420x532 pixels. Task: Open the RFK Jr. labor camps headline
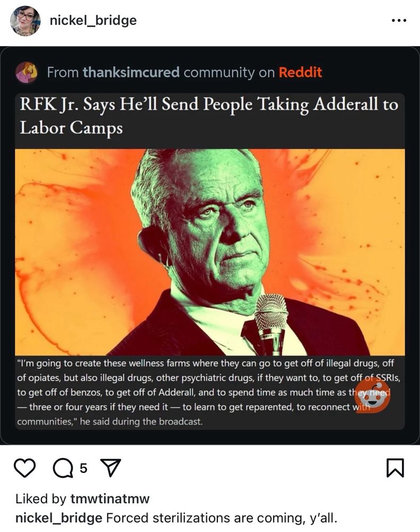coord(209,115)
